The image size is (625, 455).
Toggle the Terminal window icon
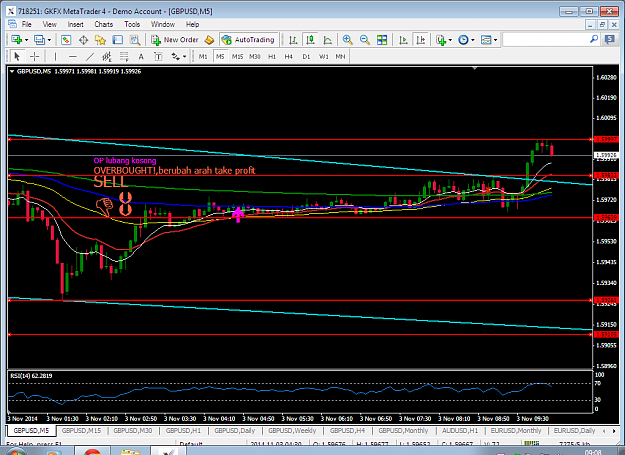pos(118,40)
